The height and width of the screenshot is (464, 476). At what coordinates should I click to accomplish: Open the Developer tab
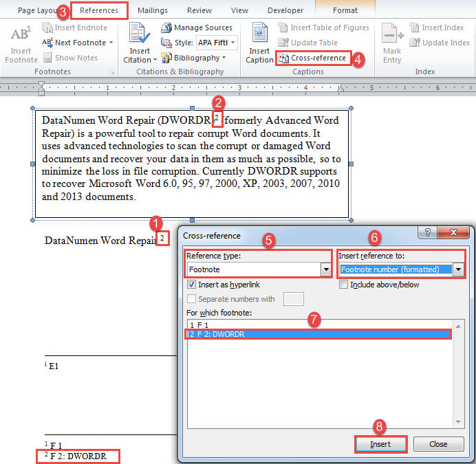285,10
